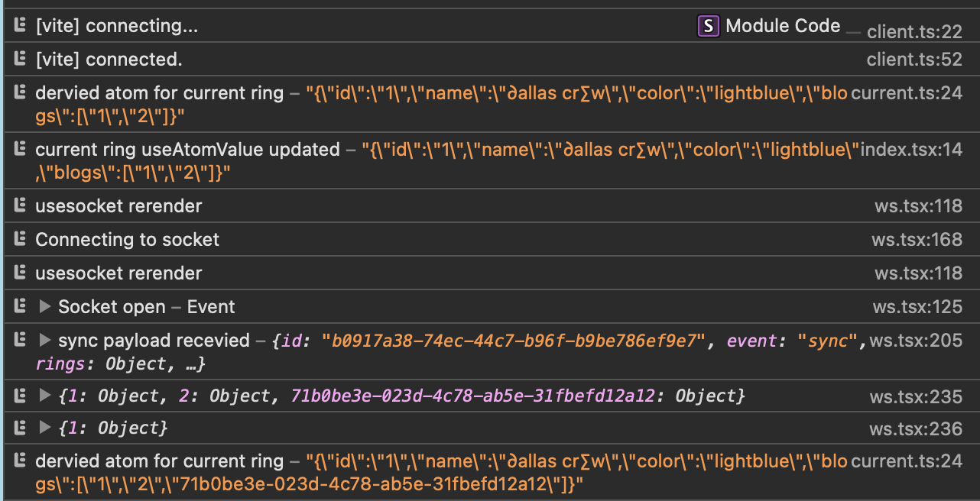Click the log icon beside "Socket open" event
Screen dimensions: 980x501
click(19, 306)
